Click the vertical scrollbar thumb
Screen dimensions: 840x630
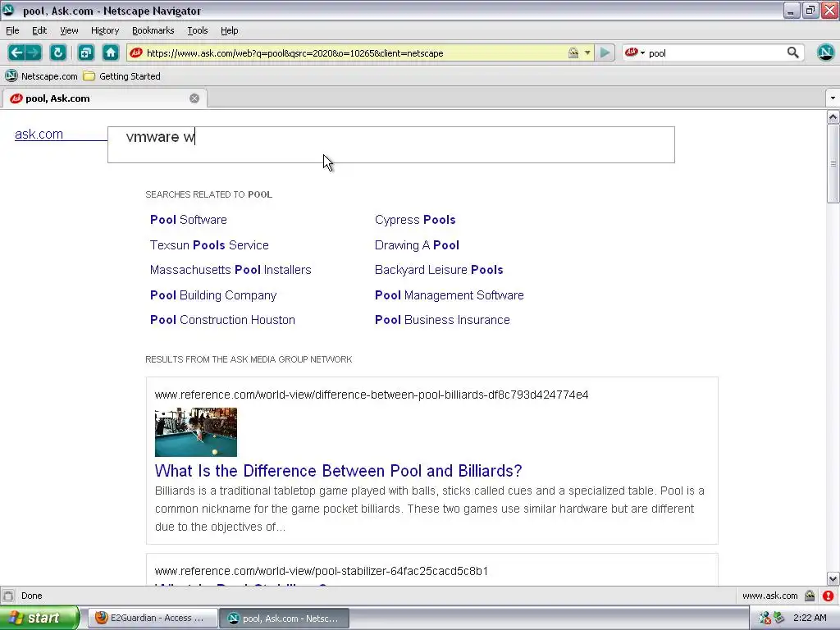click(x=833, y=163)
